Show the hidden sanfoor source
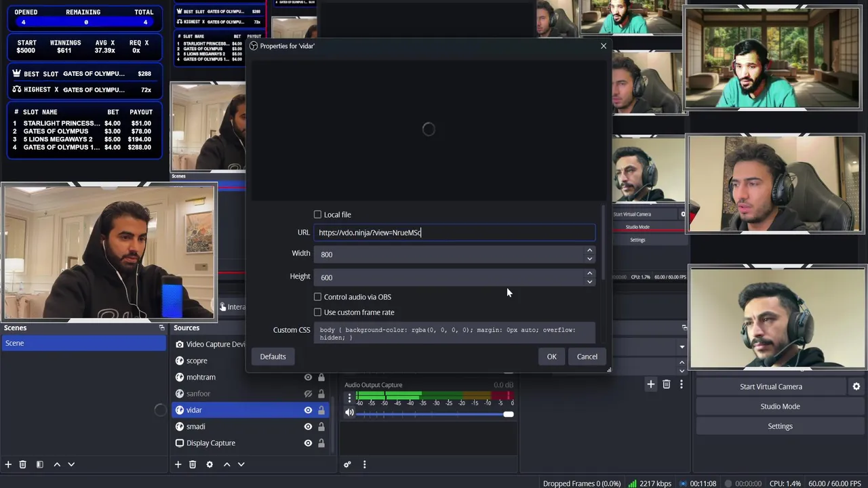 coord(308,394)
